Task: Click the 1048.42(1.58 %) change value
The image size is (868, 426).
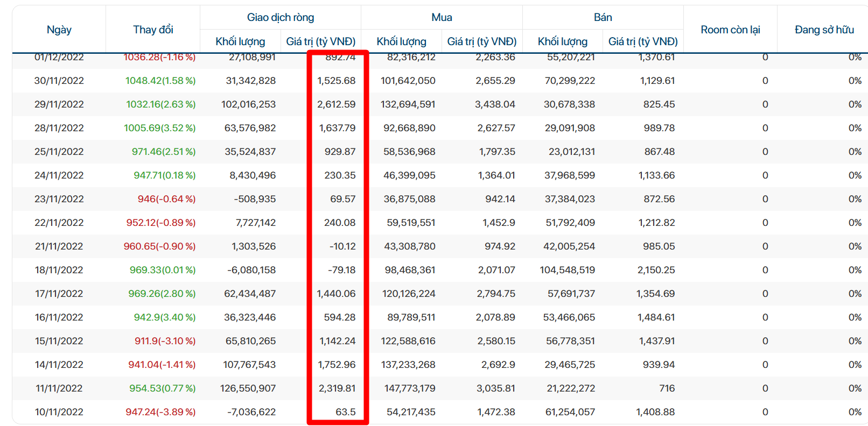Action: pos(160,81)
